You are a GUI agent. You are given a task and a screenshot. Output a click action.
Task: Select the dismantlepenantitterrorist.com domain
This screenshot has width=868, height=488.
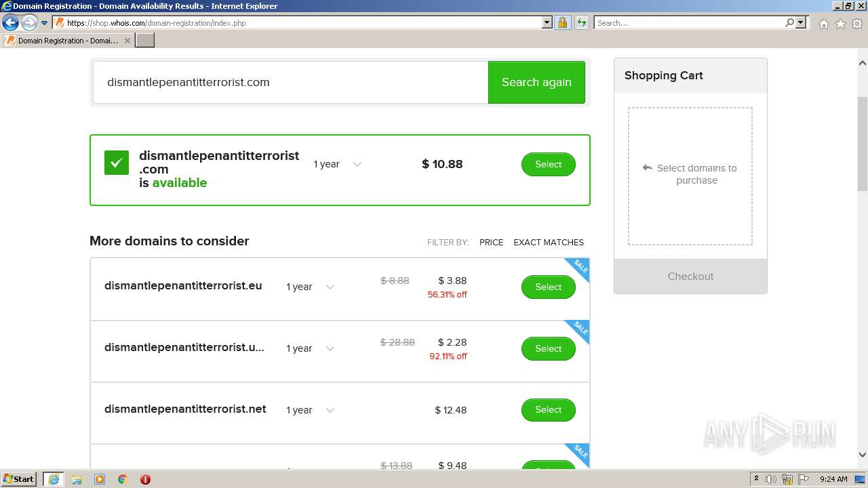(x=548, y=164)
